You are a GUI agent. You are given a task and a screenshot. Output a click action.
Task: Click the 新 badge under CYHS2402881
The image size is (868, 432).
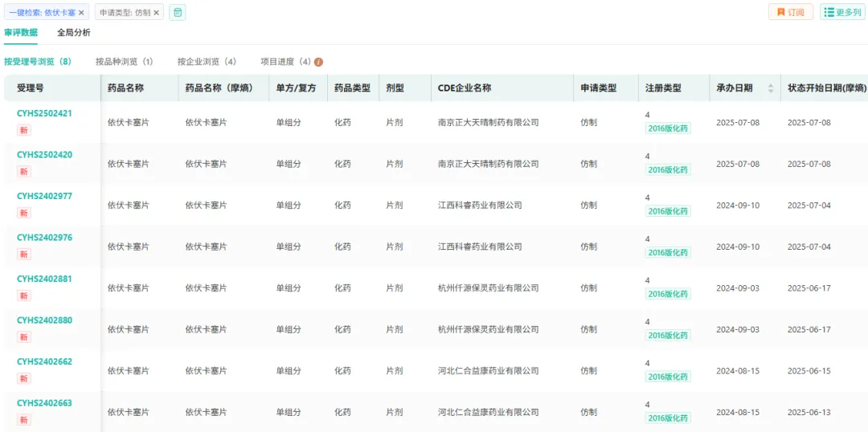coord(24,296)
